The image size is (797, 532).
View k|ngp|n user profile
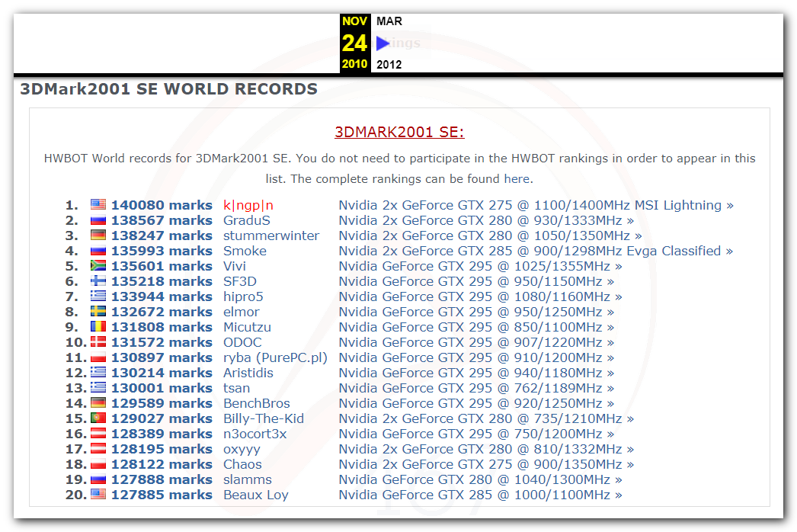(248, 206)
